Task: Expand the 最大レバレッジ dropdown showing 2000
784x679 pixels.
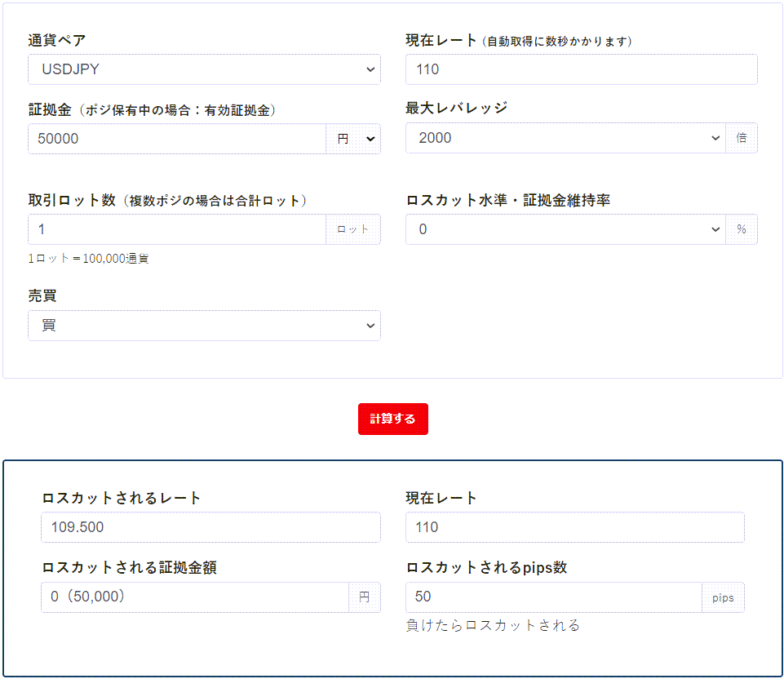Action: 565,138
